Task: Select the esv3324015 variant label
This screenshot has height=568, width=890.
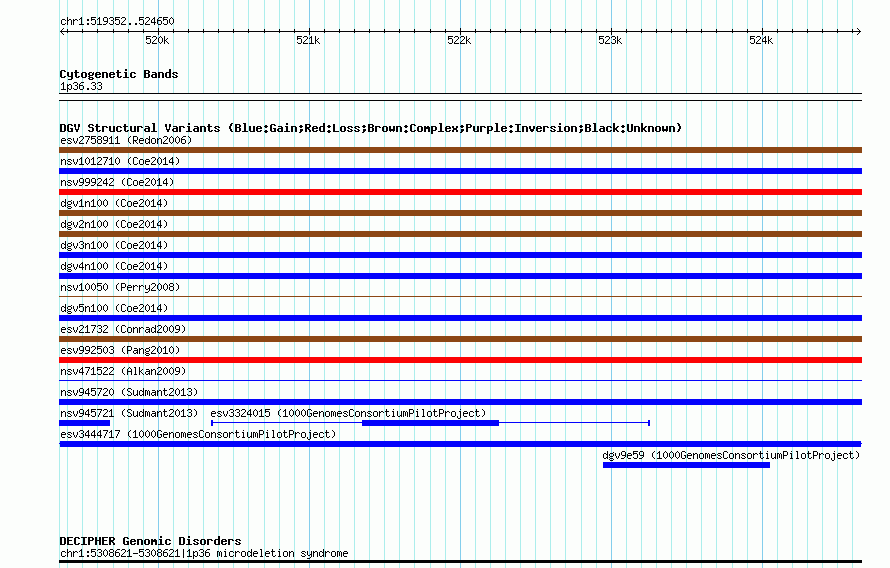Action: click(348, 413)
